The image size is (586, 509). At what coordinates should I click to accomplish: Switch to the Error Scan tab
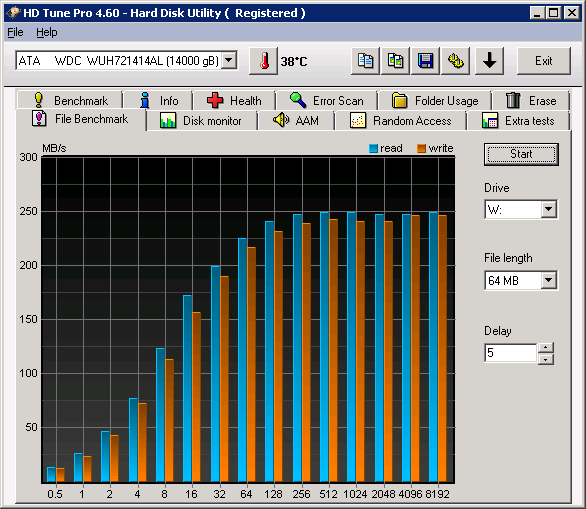tap(327, 100)
